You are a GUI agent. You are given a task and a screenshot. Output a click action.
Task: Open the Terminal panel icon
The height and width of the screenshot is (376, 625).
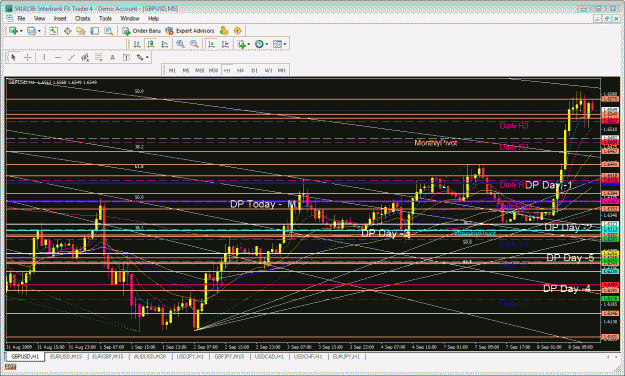(94, 31)
